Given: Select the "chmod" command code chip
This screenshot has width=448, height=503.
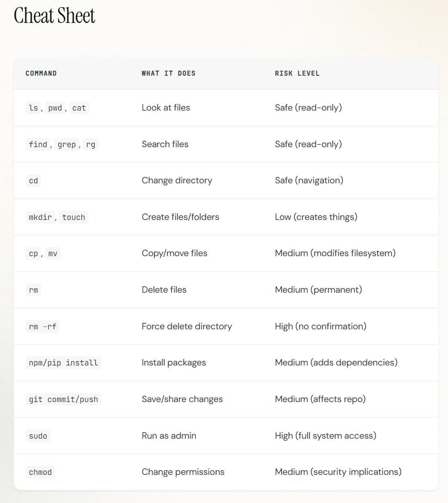Looking at the screenshot, I should [40, 472].
